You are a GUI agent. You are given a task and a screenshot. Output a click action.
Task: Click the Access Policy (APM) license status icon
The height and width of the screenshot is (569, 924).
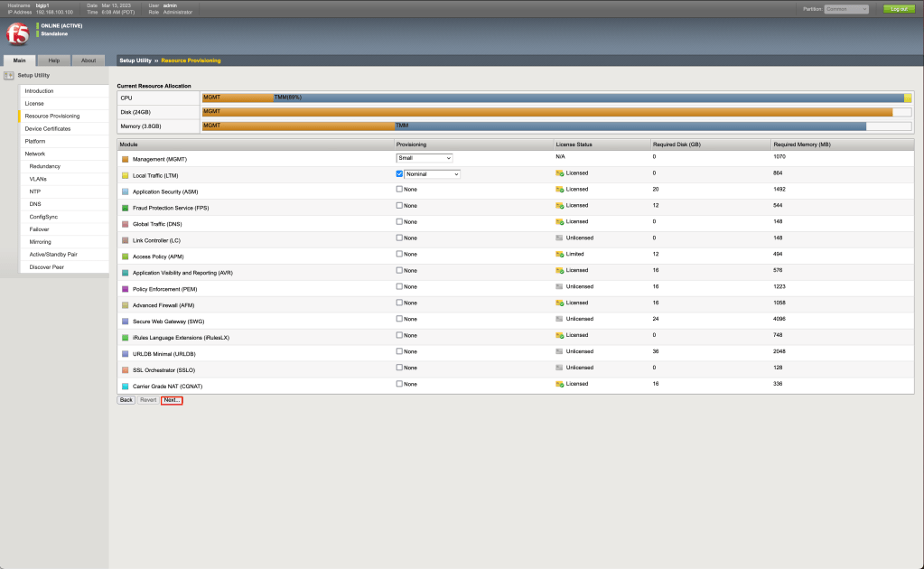[560, 254]
